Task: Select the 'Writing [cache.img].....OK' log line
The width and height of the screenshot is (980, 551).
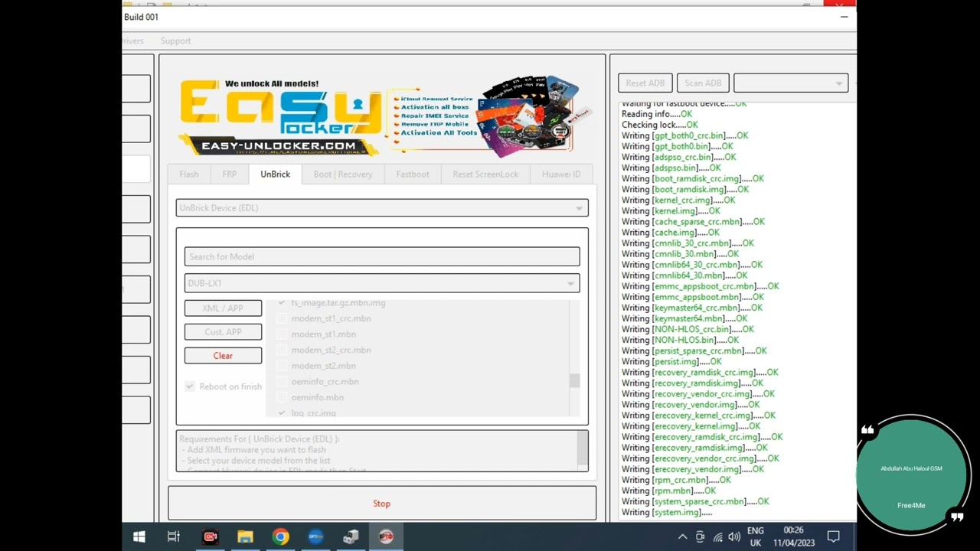Action: tap(671, 232)
